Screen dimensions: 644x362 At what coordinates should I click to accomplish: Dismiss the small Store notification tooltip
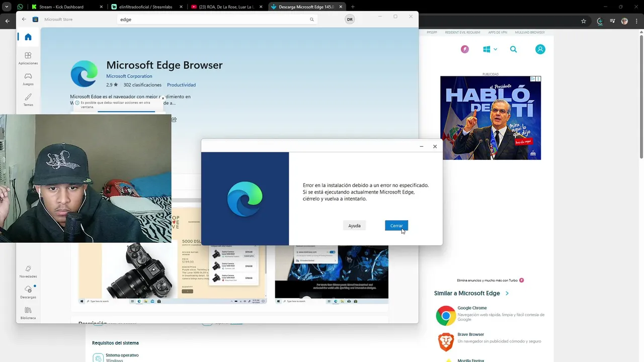click(163, 99)
